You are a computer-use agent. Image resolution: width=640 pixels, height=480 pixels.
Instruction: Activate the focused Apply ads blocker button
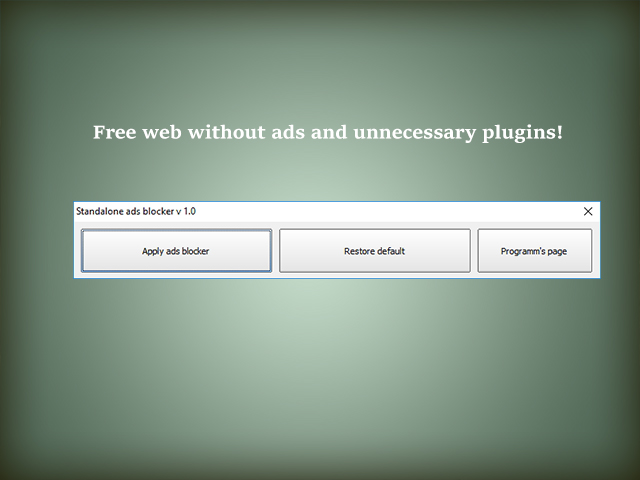click(x=176, y=251)
